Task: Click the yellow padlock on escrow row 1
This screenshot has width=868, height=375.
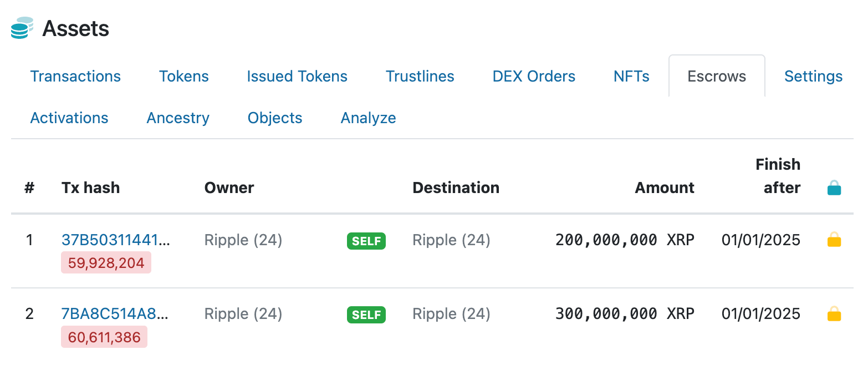Action: tap(834, 240)
